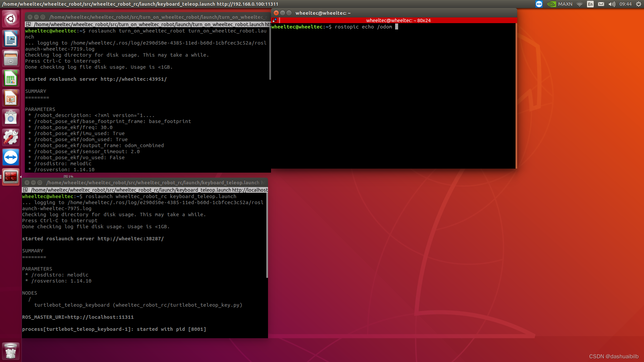644x362 pixels.
Task: Open the mail messaging indicator
Action: click(601, 4)
